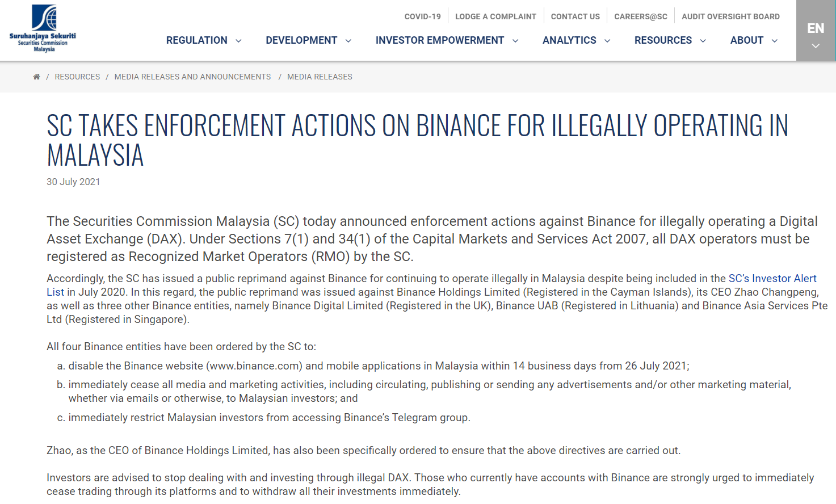This screenshot has width=836, height=504.
Task: Expand the chevron beside Investor Empowerment
Action: 515,41
